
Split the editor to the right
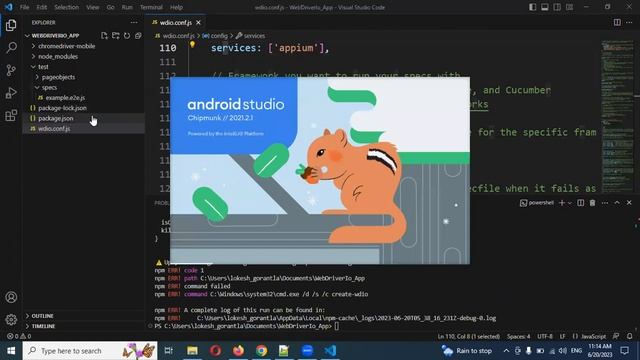[617, 22]
